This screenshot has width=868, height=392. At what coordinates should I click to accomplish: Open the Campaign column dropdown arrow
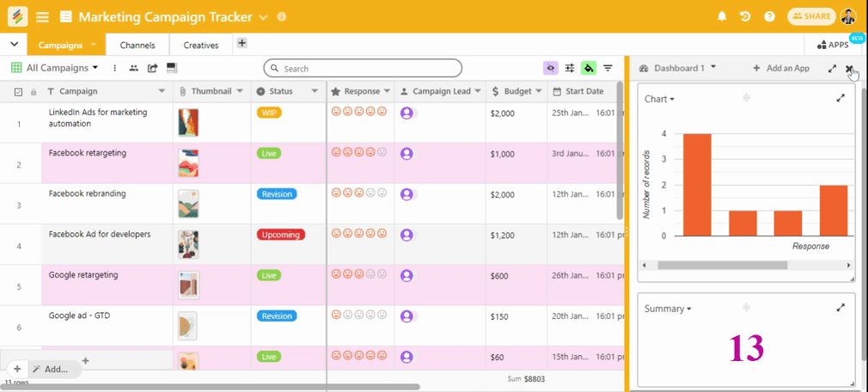coord(162,91)
